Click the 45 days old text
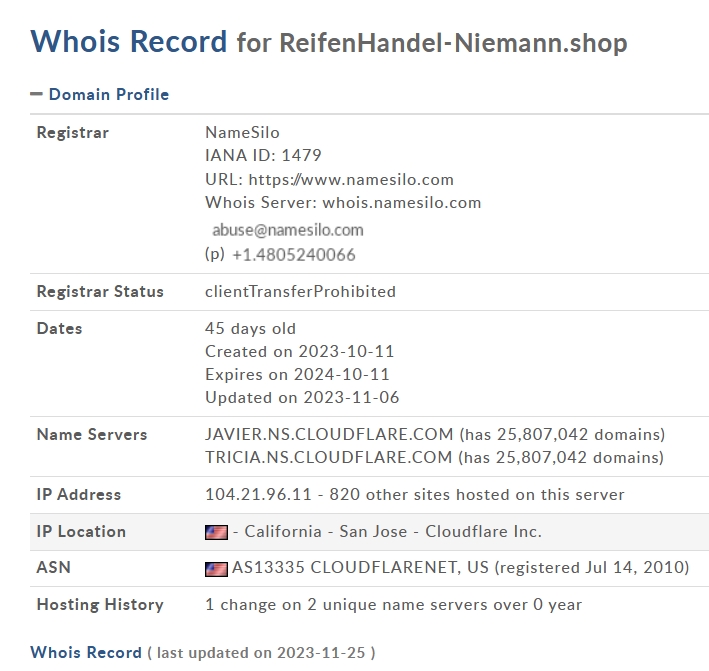Image resolution: width=709 pixels, height=671 pixels. pyautogui.click(x=251, y=328)
